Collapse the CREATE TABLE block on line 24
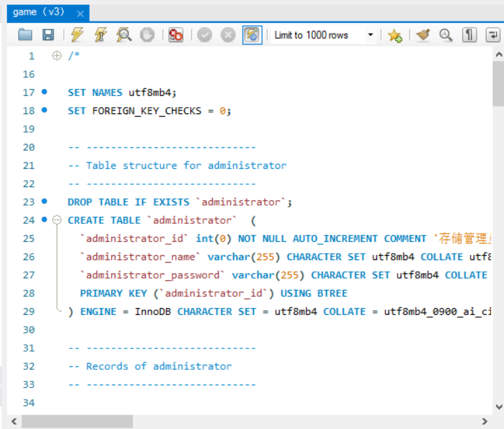Image resolution: width=504 pixels, height=429 pixels. click(x=57, y=220)
